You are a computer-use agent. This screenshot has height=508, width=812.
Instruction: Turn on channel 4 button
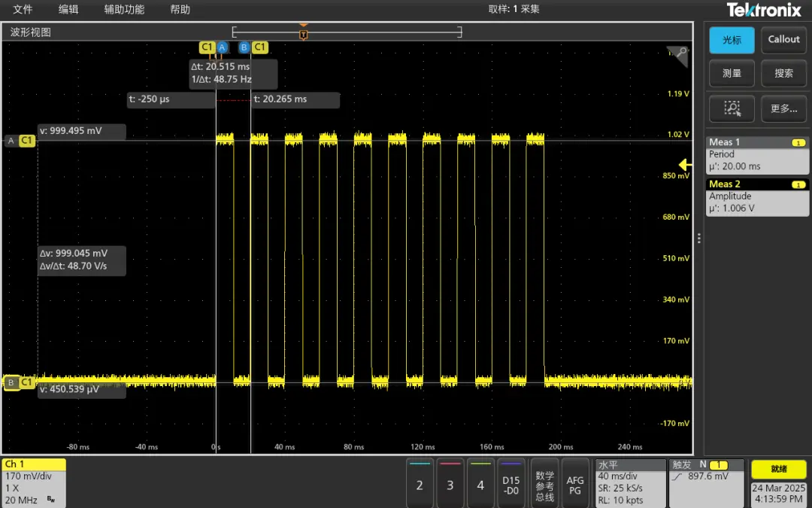pos(480,484)
